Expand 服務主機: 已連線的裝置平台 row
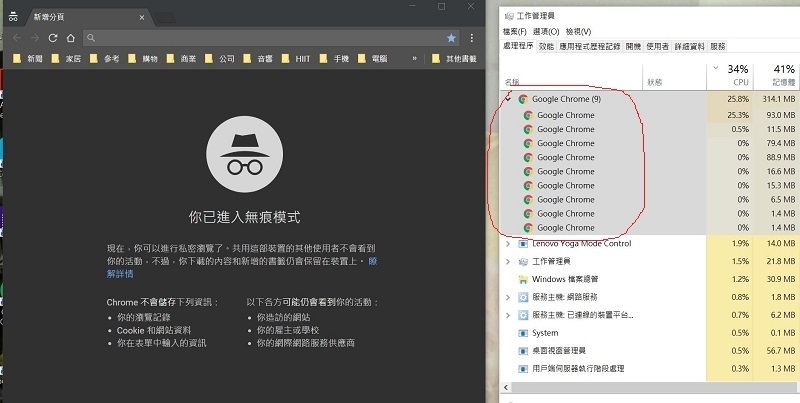 point(508,315)
